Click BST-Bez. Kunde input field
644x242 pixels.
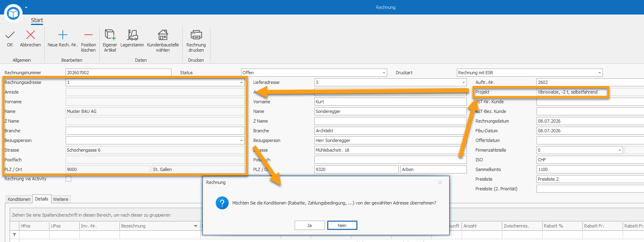pos(590,111)
